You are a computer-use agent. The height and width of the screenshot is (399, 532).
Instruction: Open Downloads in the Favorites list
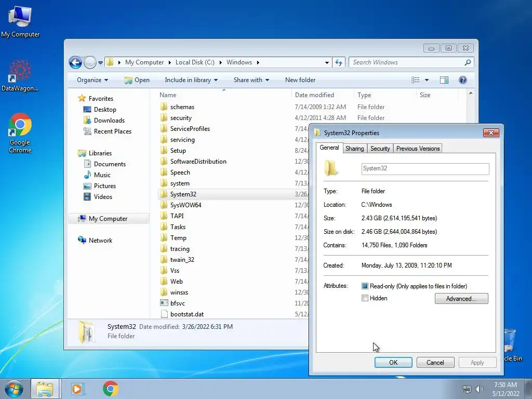point(109,121)
